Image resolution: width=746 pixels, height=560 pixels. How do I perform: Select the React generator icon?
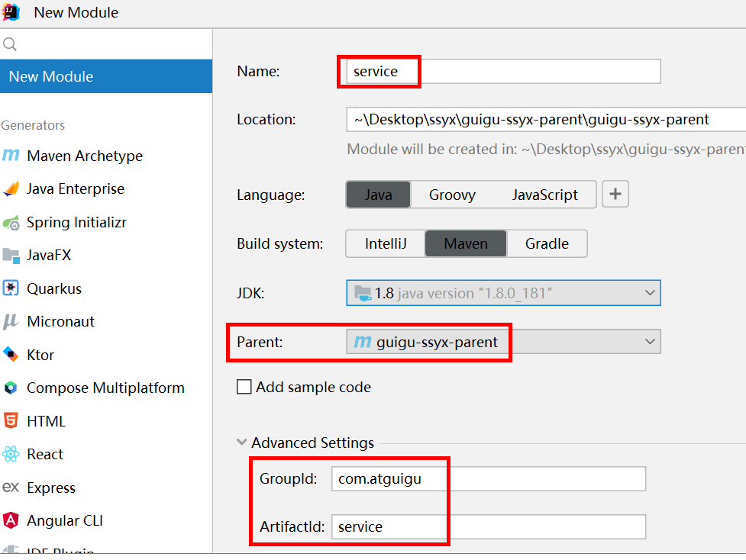[x=11, y=454]
